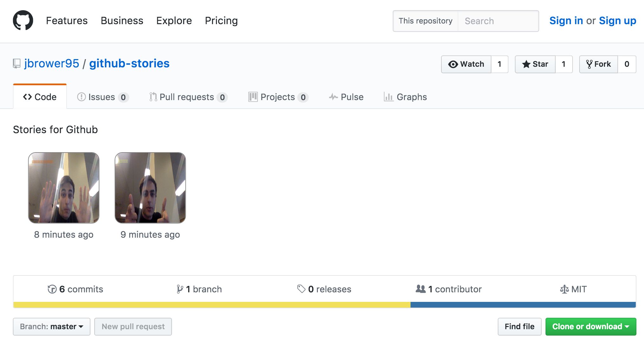Open the github-stories repository link
The height and width of the screenshot is (340, 644).
129,64
